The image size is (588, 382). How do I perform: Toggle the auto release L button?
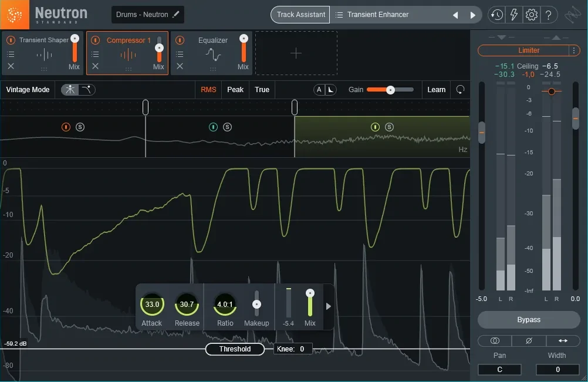point(330,90)
